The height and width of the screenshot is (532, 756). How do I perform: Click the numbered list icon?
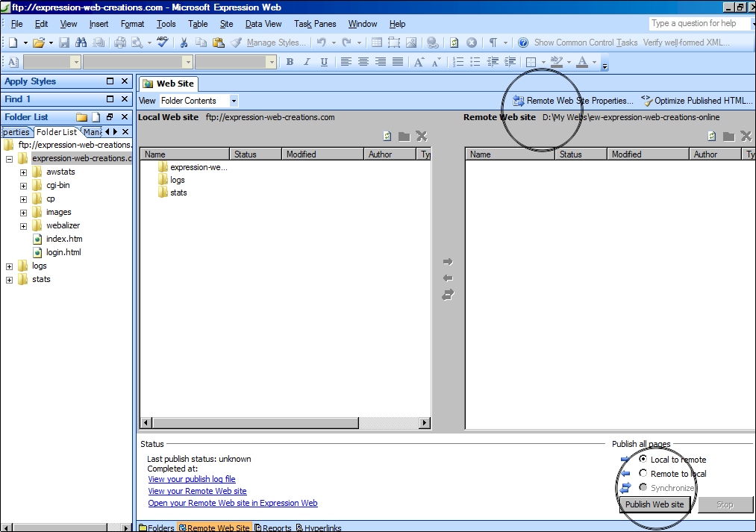[458, 62]
